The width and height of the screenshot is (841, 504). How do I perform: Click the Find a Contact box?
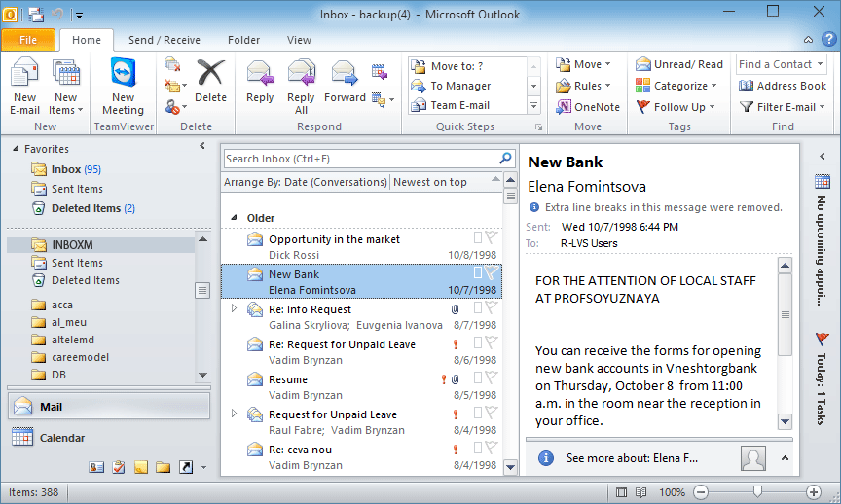coord(781,64)
